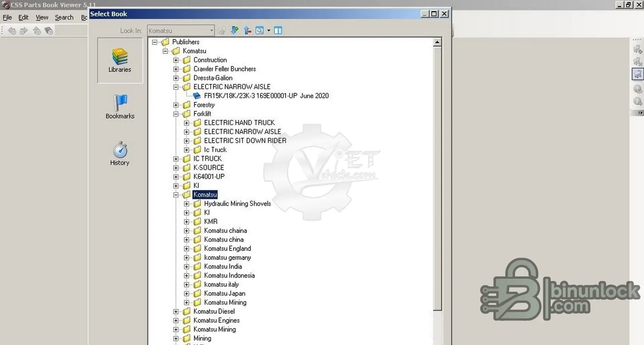The width and height of the screenshot is (644, 345).
Task: Select the Komatsu Engines folder
Action: [216, 321]
